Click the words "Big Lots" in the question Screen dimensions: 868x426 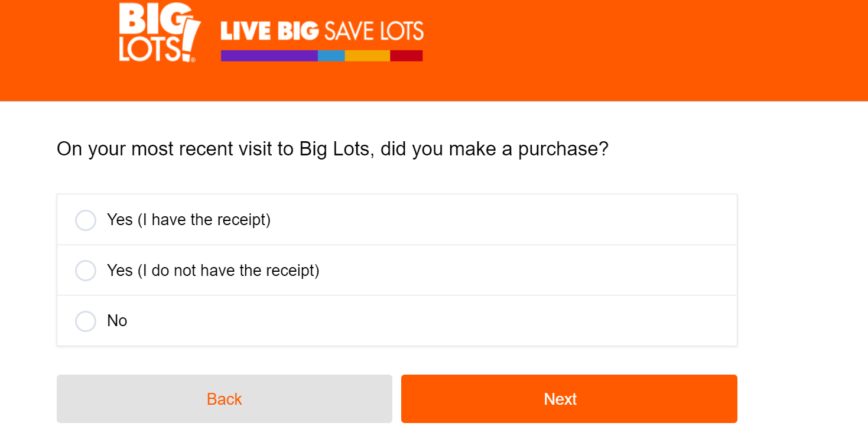coord(334,149)
